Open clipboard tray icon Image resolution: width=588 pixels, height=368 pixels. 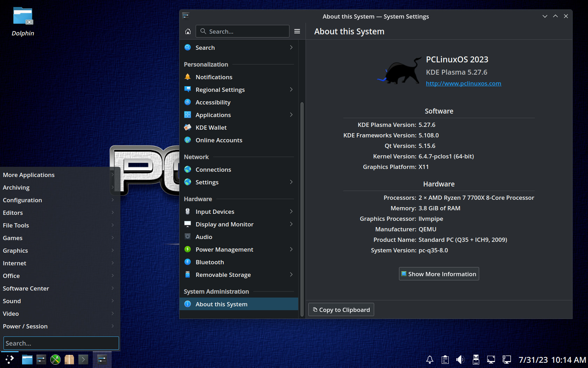point(445,360)
